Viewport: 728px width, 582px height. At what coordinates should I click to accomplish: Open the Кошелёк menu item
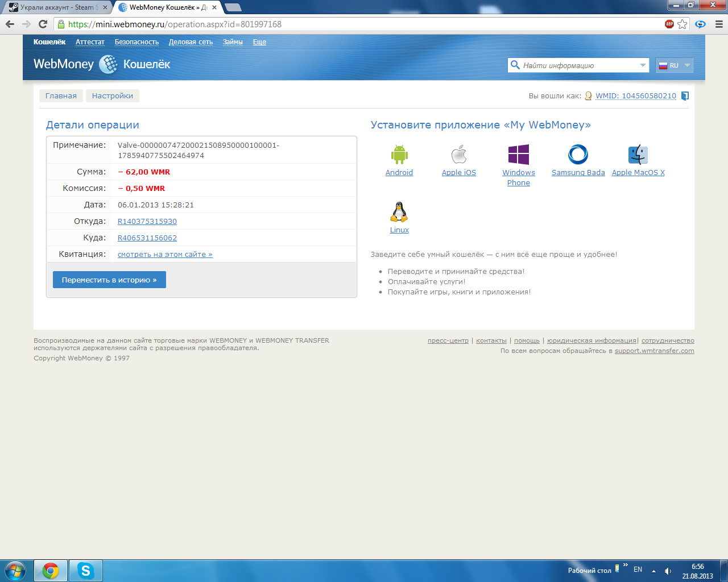[49, 42]
